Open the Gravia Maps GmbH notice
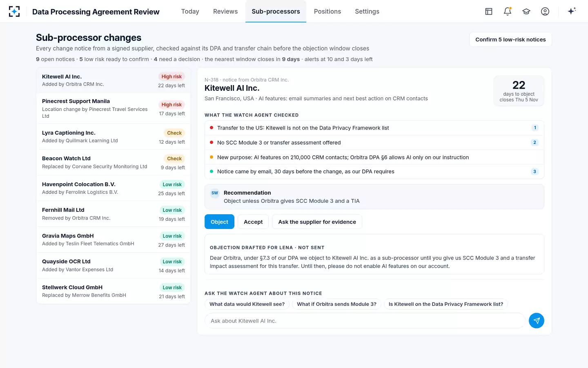Image resolution: width=588 pixels, height=368 pixels. (x=114, y=240)
